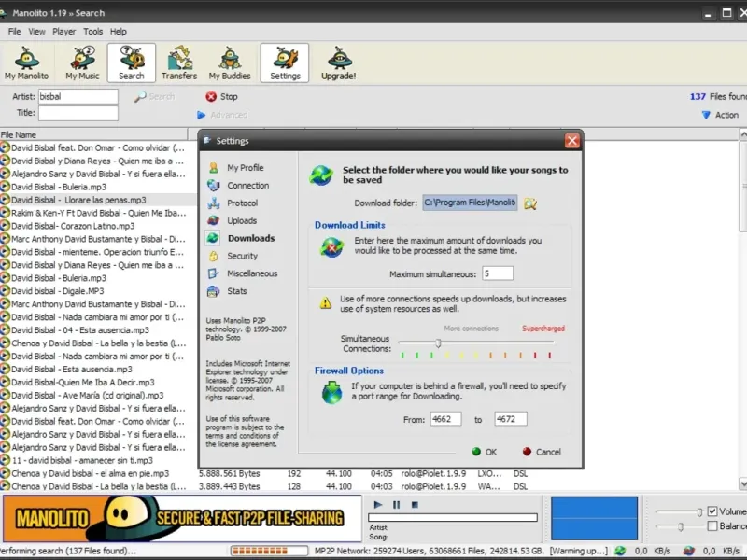The height and width of the screenshot is (560, 747).
Task: Click the Miscellaneous icon in Settings
Action: point(213,273)
